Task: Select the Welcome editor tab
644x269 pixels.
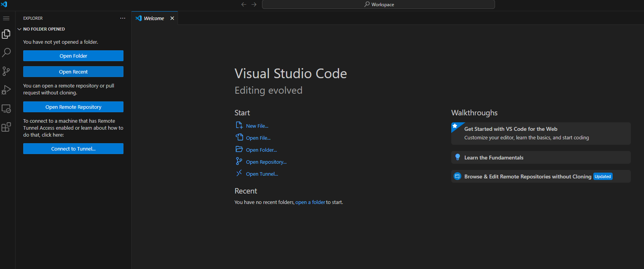Action: click(155, 18)
